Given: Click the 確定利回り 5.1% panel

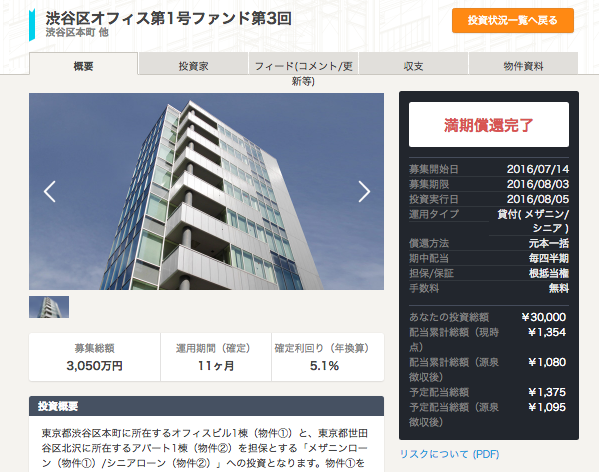Looking at the screenshot, I should coord(327,357).
